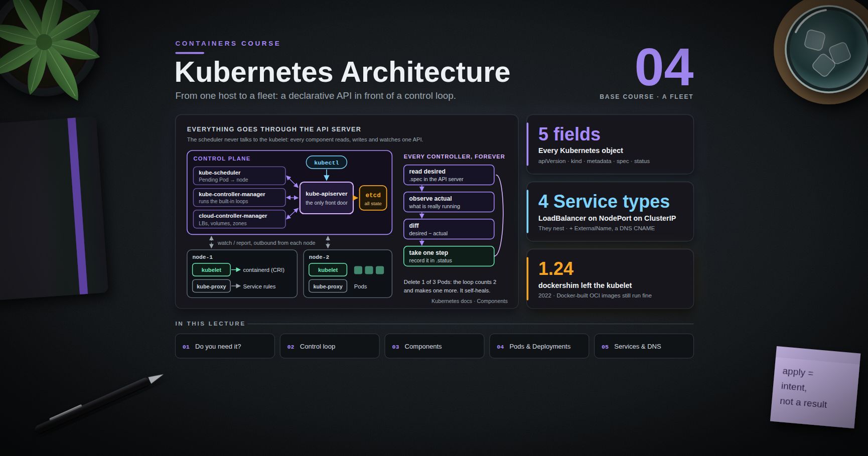Viewport: 868px width, 456px height.
Task: Click the "Kubernetes docs · Components" source credit
Action: pyautogui.click(x=469, y=301)
